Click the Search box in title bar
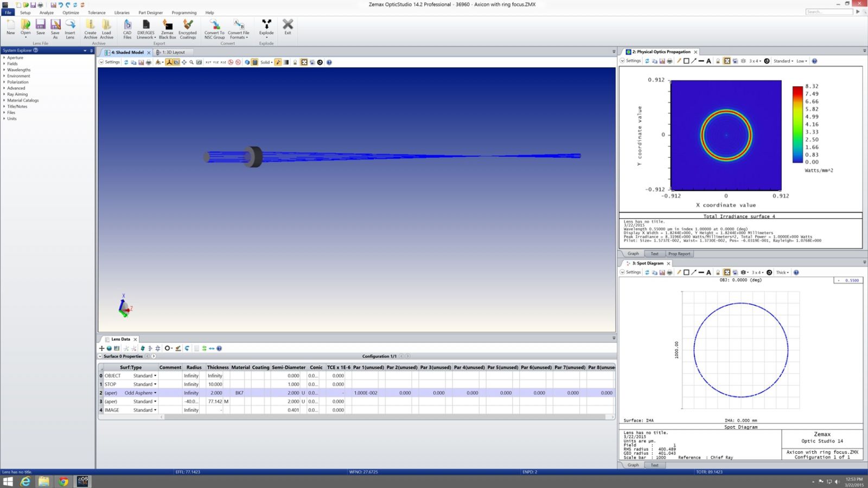Image resolution: width=868 pixels, height=488 pixels. 829,11
